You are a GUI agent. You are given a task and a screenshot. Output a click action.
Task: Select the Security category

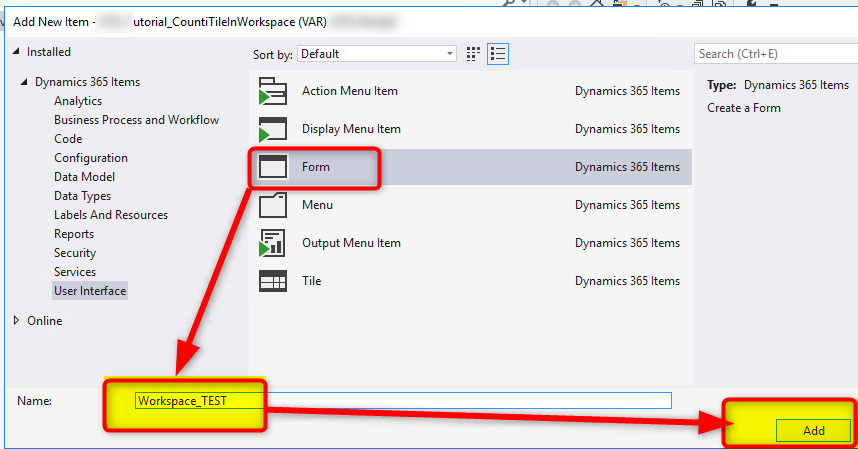[x=76, y=253]
